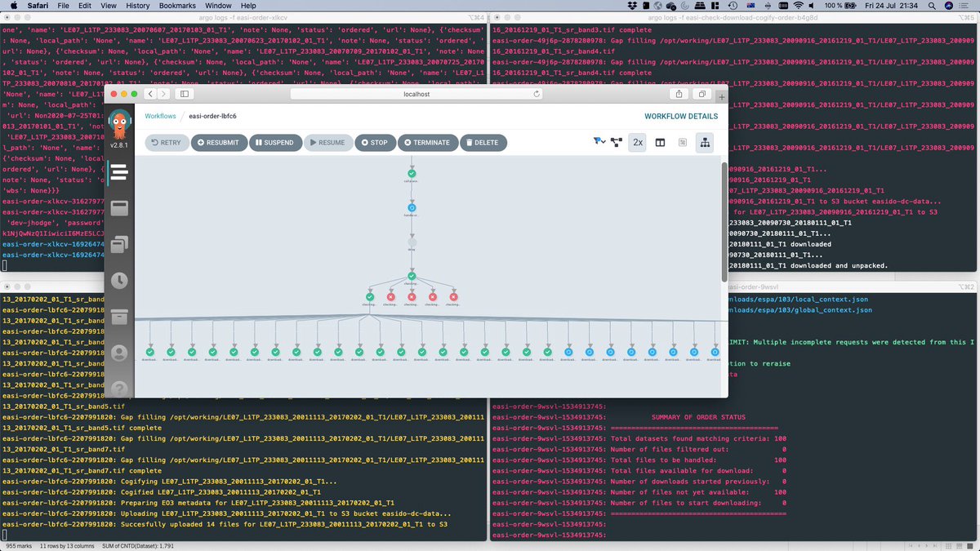Select the top green succeeded workflow node
This screenshot has height=551, width=980.
[412, 173]
